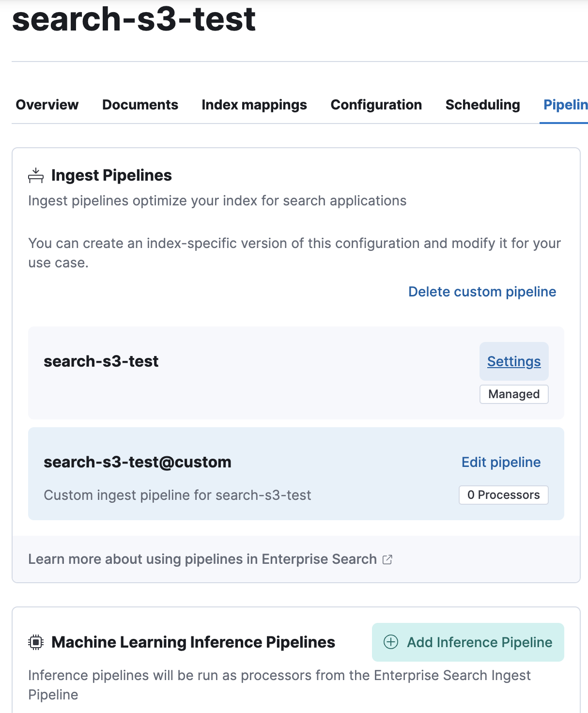Screen dimensions: 588x713
Task: Click the search-s3-test page title
Action: pos(134,19)
